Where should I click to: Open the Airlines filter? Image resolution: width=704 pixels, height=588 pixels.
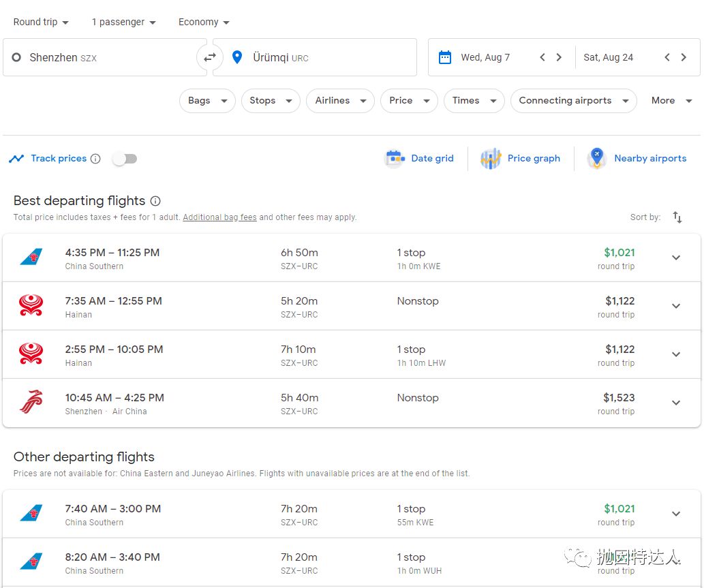339,101
